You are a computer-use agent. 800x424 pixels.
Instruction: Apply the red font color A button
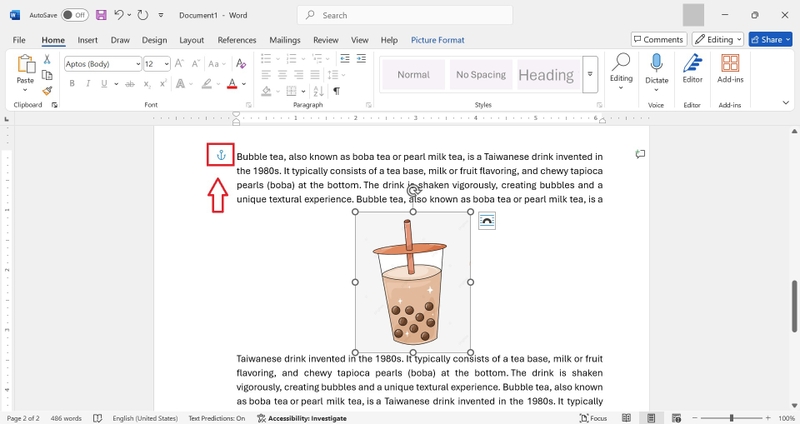pyautogui.click(x=232, y=84)
